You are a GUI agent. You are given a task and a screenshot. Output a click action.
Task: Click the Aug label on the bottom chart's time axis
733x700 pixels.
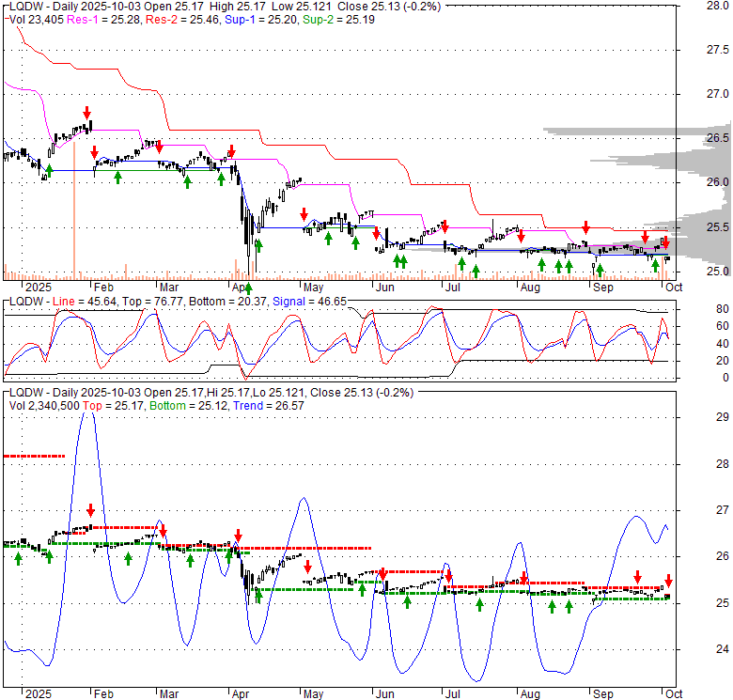tap(532, 692)
